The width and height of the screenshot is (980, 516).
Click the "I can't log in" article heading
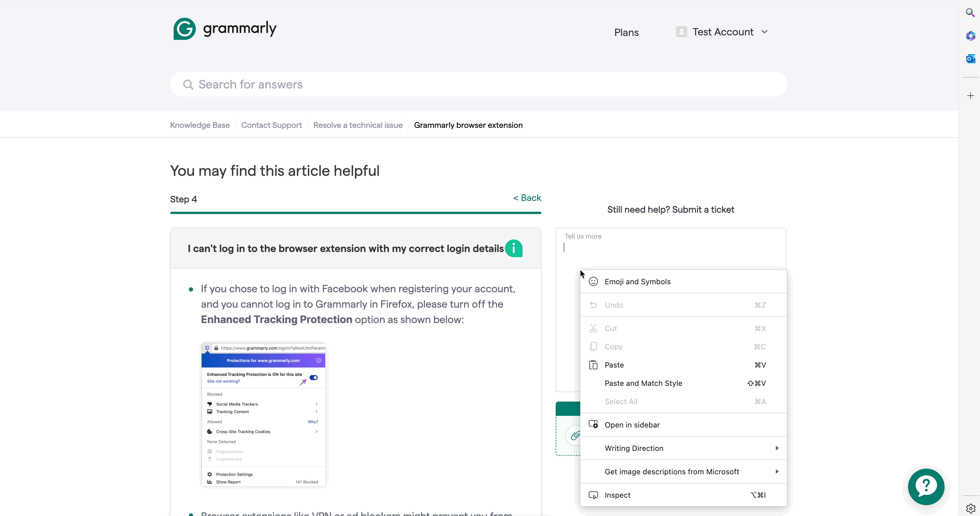point(346,249)
